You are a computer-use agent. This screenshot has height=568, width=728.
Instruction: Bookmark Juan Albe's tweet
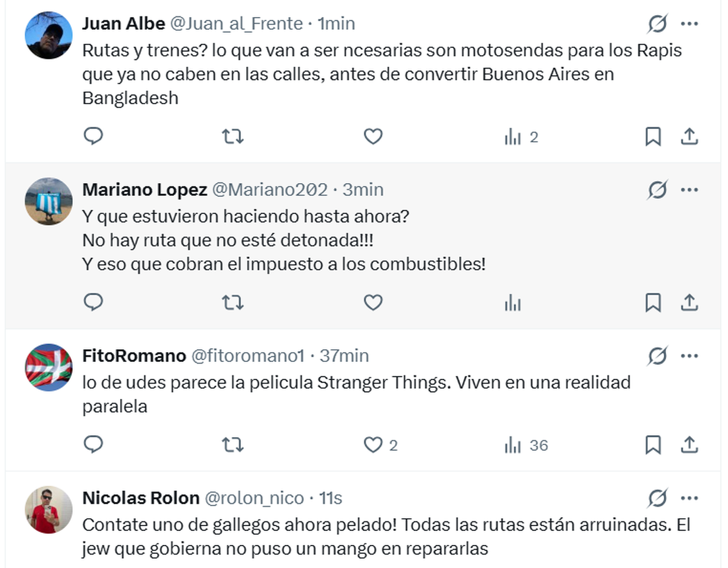(x=653, y=137)
